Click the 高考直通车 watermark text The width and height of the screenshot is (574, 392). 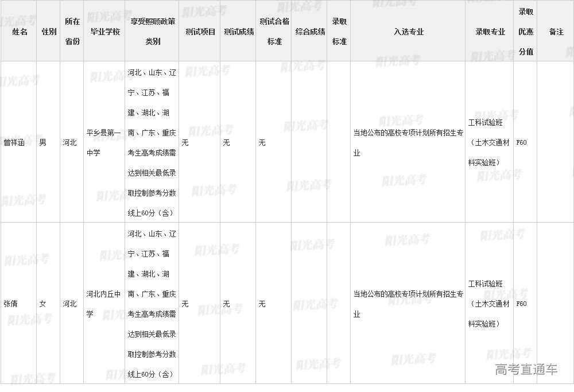coord(526,370)
